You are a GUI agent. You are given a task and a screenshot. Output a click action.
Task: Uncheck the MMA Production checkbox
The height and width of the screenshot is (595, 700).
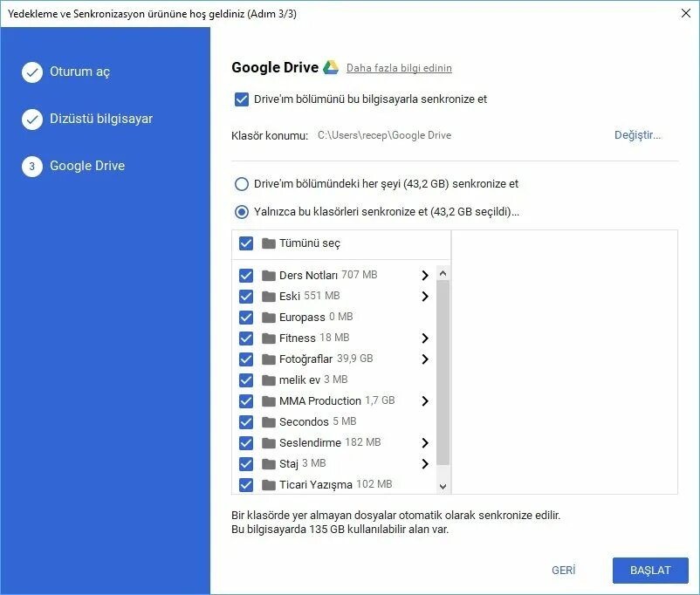tap(246, 401)
